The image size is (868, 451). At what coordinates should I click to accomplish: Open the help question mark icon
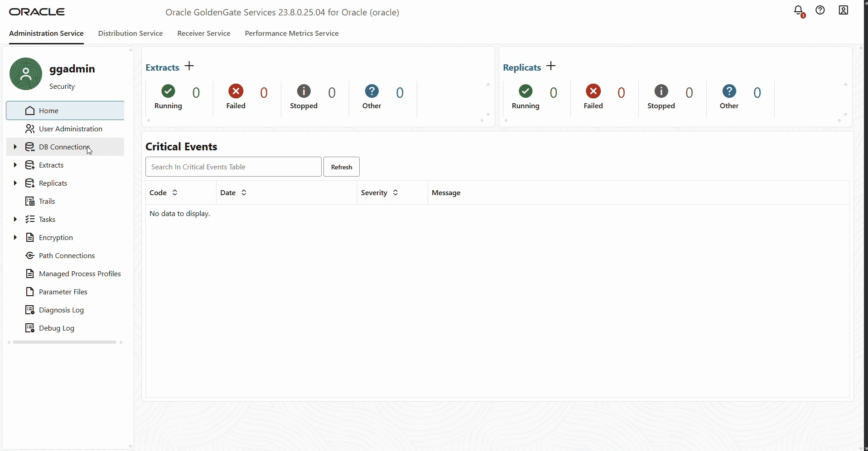tap(820, 10)
